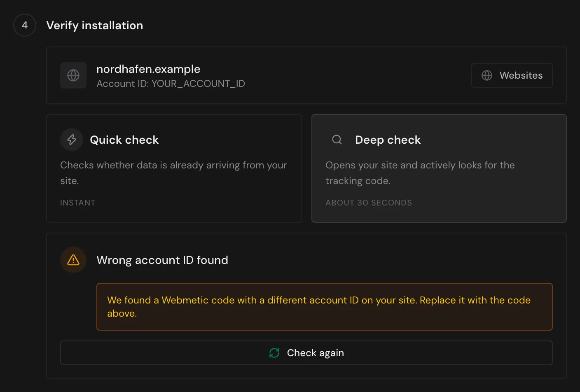Click the Check again button
580x392 pixels.
point(306,353)
